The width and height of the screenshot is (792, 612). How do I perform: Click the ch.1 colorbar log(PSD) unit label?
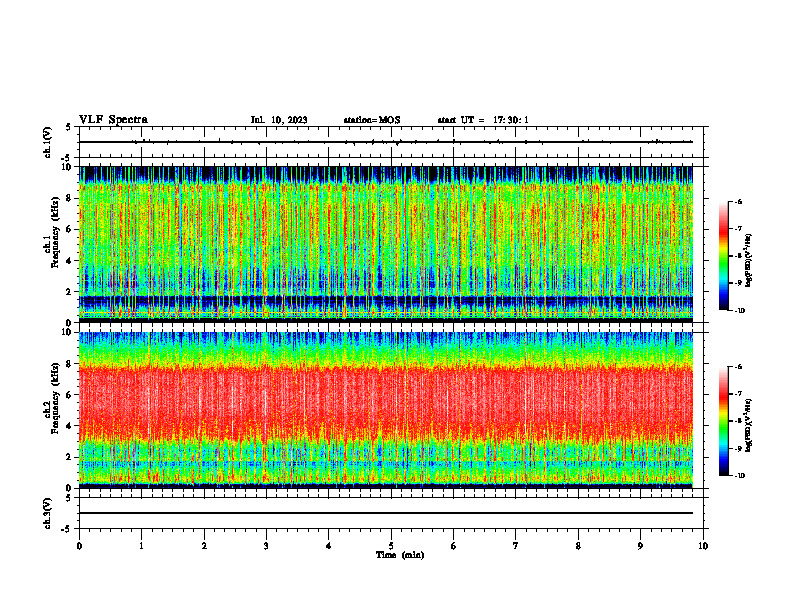[749, 261]
